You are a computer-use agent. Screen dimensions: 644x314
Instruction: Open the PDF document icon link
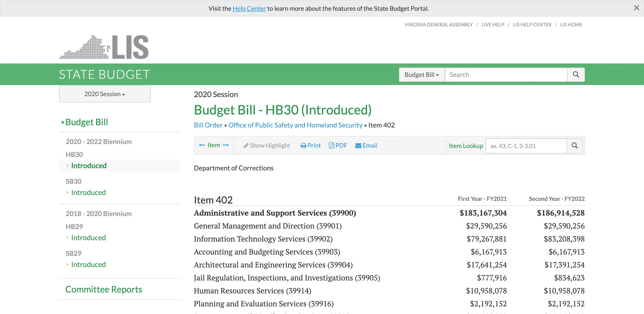tap(331, 146)
